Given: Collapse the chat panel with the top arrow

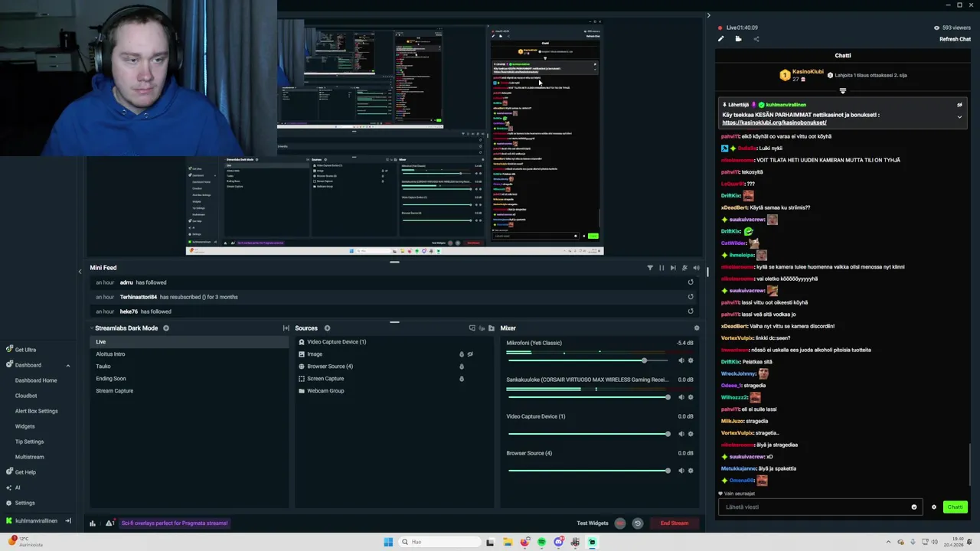Looking at the screenshot, I should (708, 15).
